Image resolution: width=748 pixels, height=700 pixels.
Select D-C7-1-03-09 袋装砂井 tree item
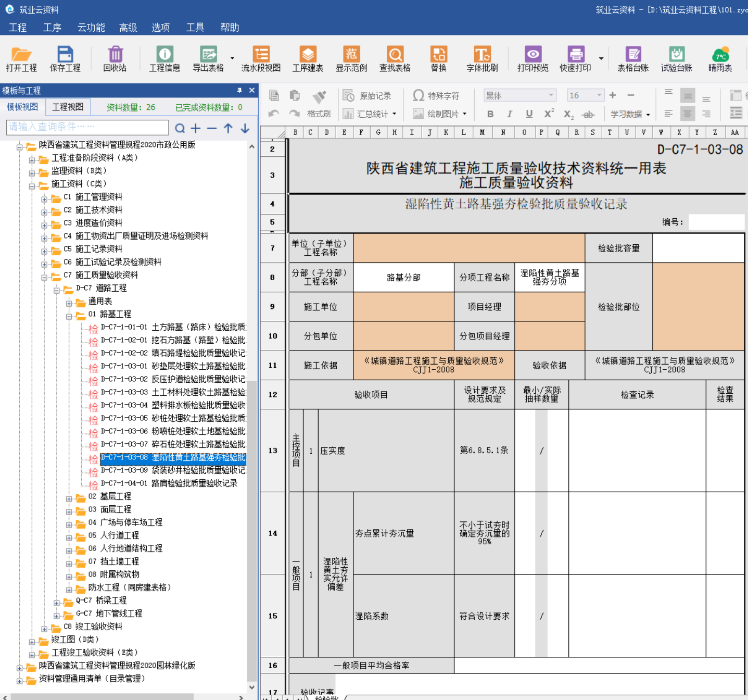(x=173, y=470)
